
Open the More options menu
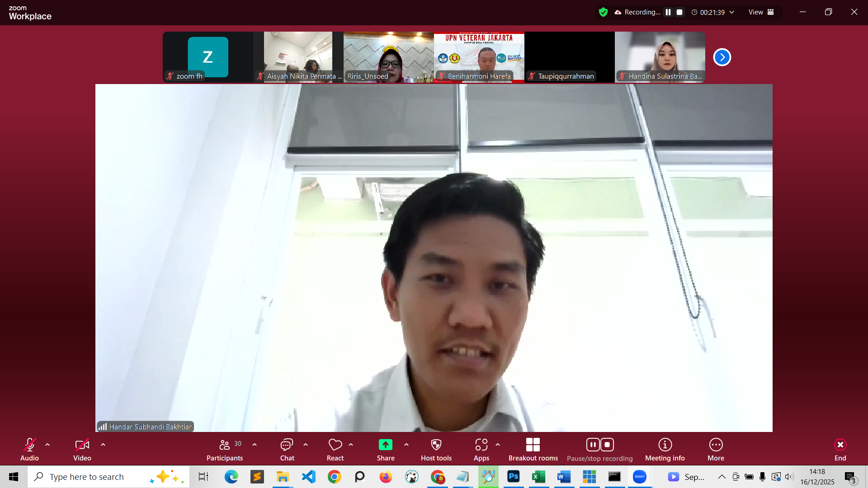716,450
